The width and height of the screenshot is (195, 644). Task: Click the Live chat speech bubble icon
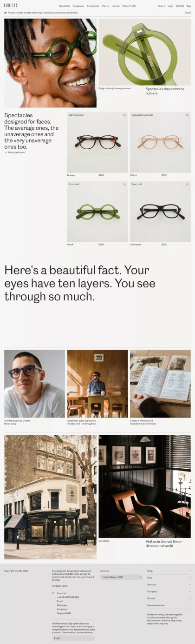pyautogui.click(x=53, y=593)
